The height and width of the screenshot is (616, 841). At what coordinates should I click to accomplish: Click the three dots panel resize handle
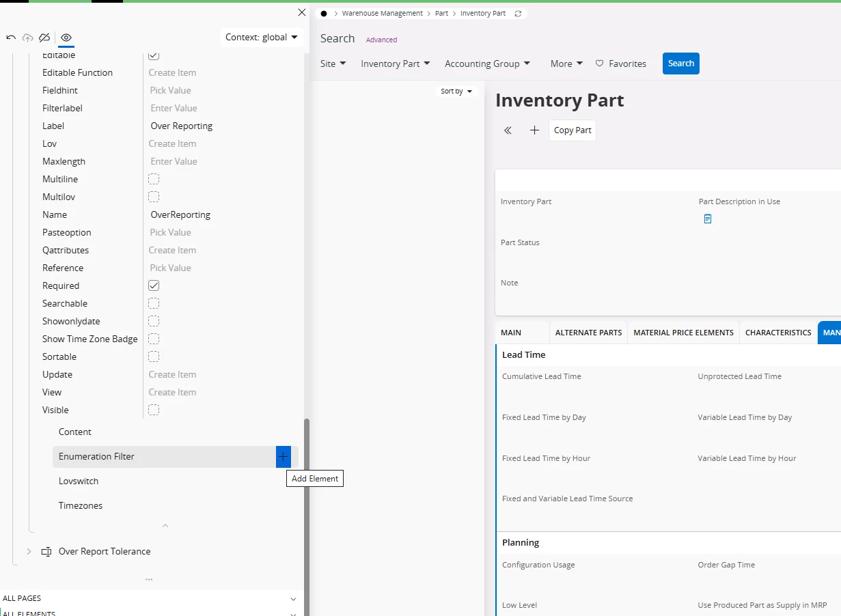point(149,579)
